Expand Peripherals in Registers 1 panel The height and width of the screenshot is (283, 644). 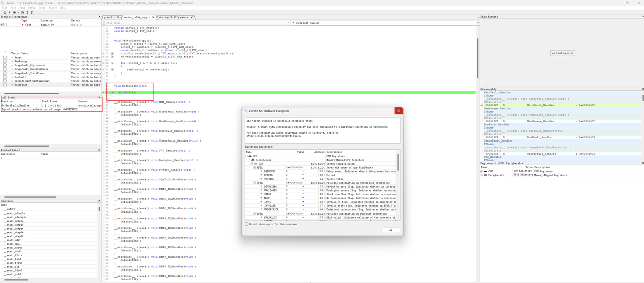click(x=482, y=175)
